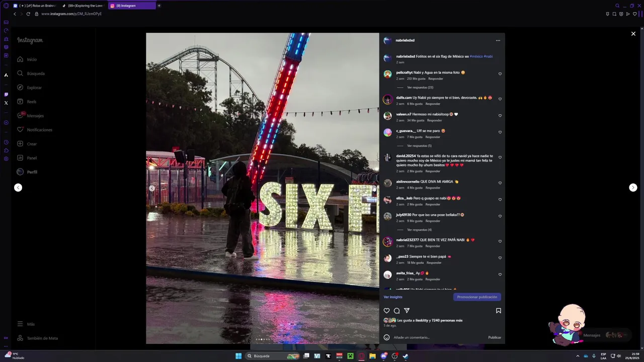The image size is (644, 362).
Task: Add page to bookmarks via toolbar heart
Action: click(634, 14)
